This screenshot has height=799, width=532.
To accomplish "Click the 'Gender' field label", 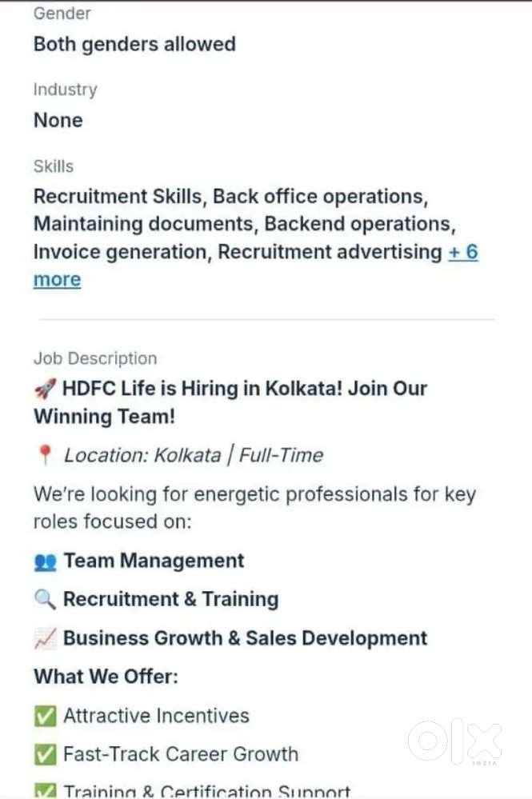I will (62, 14).
